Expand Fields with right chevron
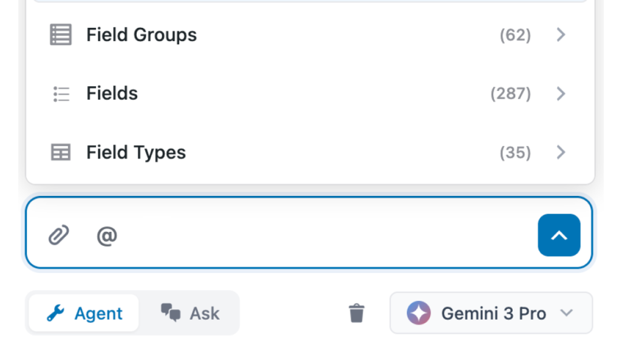Viewport: 622px width, 364px height. tap(561, 93)
